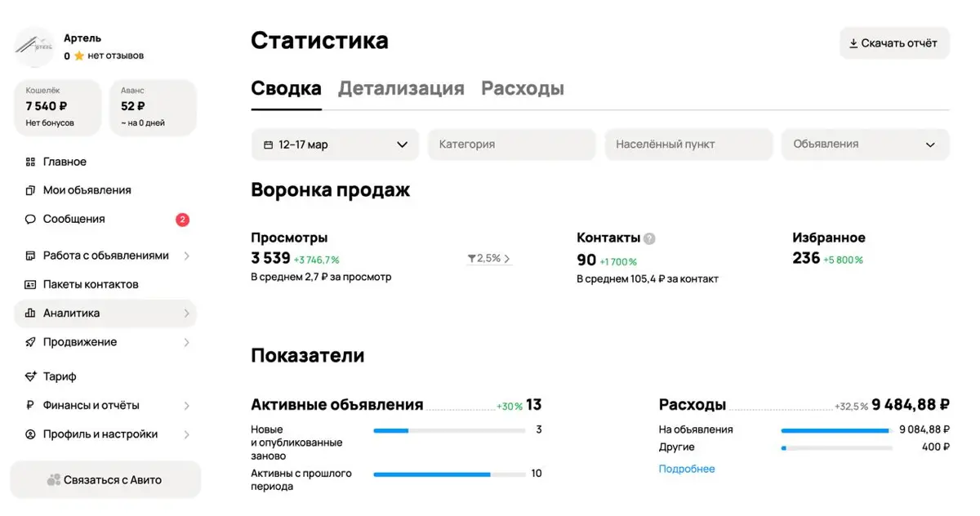Click the Другие amount 400 ₽
Image resolution: width=980 pixels, height=516 pixels.
[x=936, y=447]
